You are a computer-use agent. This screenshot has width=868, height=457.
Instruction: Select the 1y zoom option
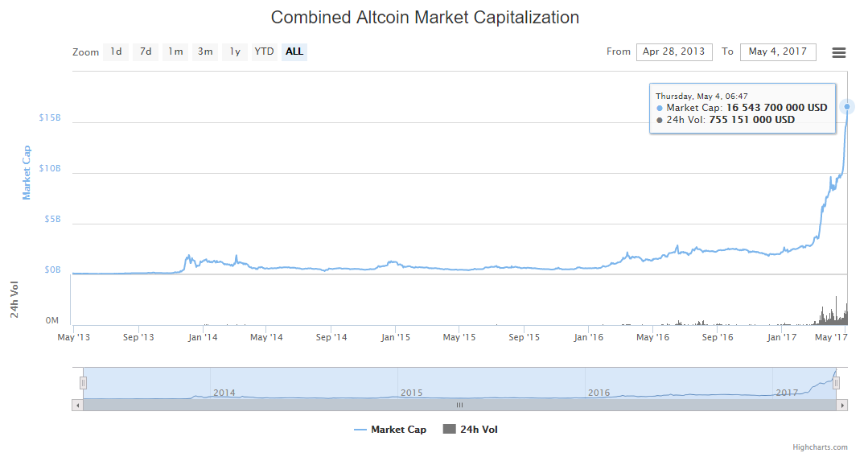point(235,52)
